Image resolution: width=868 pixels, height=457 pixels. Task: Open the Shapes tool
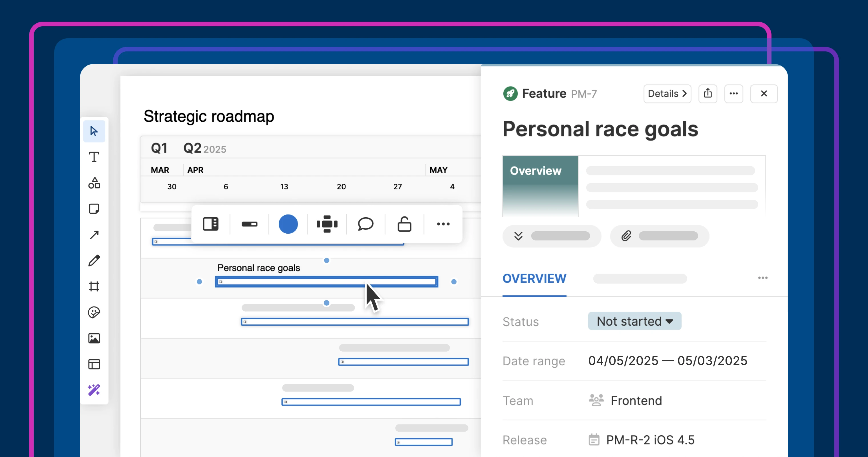pos(94,183)
